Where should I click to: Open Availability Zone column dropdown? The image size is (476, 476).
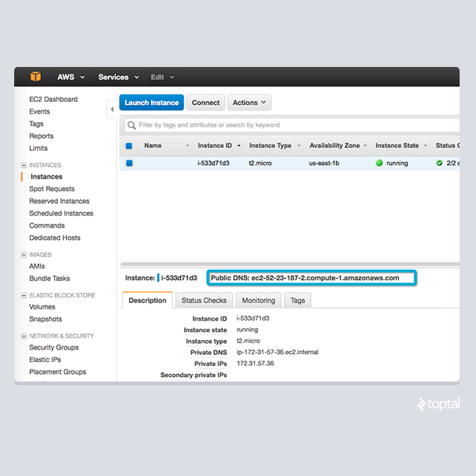click(365, 146)
